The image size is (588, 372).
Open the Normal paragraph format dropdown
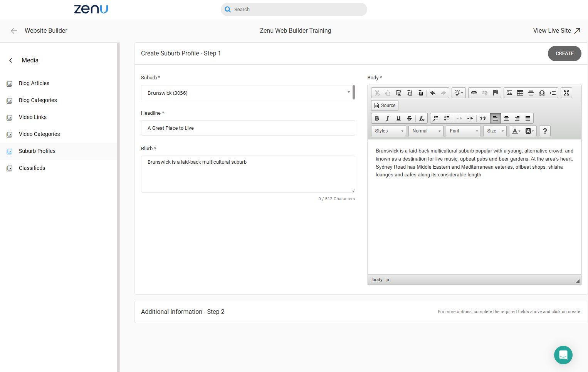tap(426, 131)
